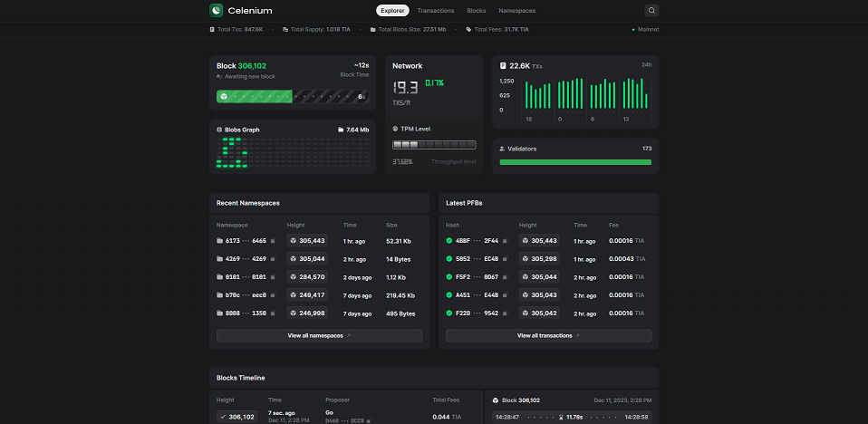This screenshot has height=424, width=868.
Task: Open PFB hash A451 ··· E44B
Action: 477,295
